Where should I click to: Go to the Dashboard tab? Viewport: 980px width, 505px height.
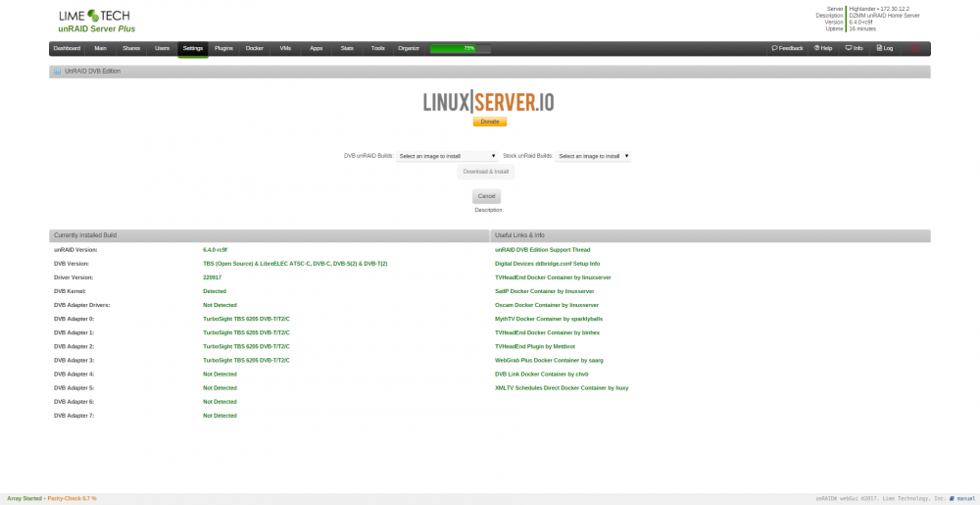pos(67,48)
